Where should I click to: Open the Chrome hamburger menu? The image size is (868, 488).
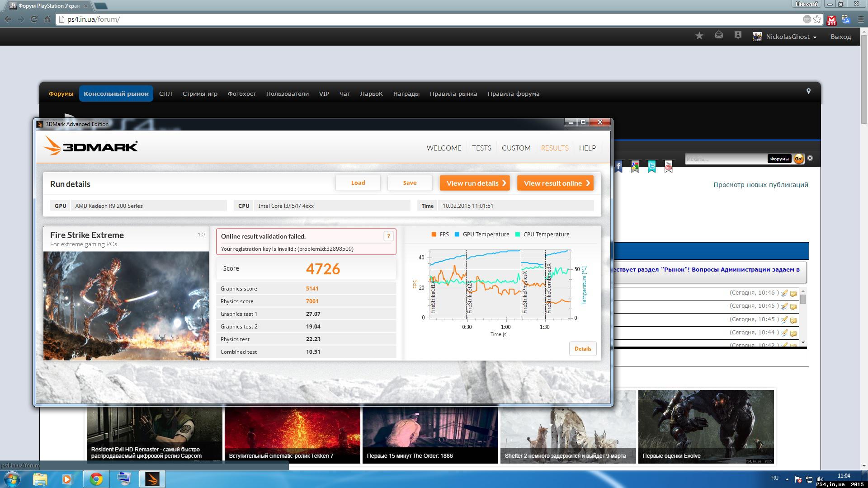coord(860,19)
